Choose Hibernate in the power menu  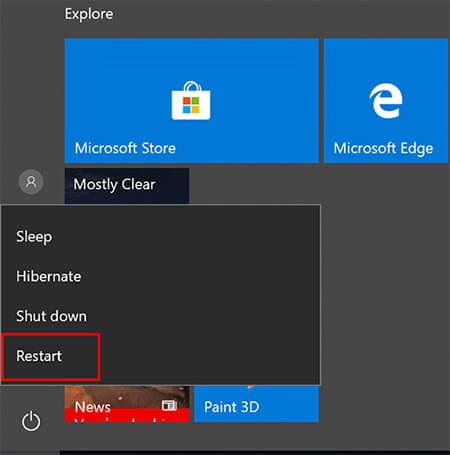[x=161, y=276]
